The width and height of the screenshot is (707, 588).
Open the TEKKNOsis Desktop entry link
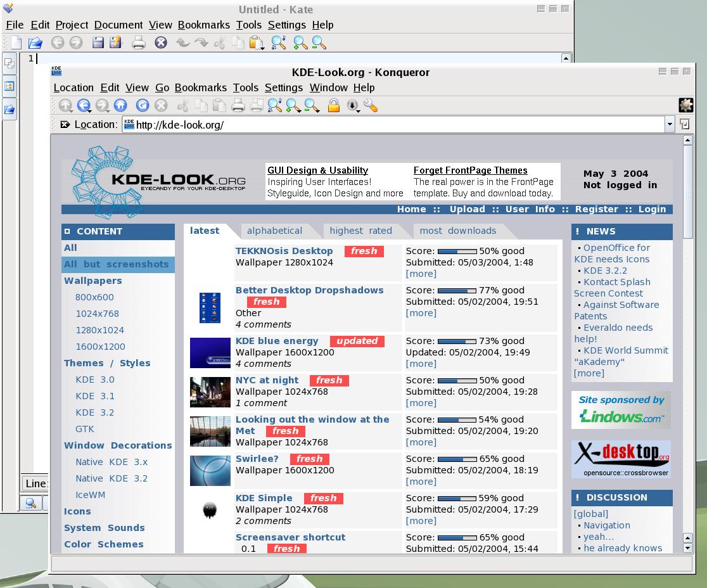(284, 251)
